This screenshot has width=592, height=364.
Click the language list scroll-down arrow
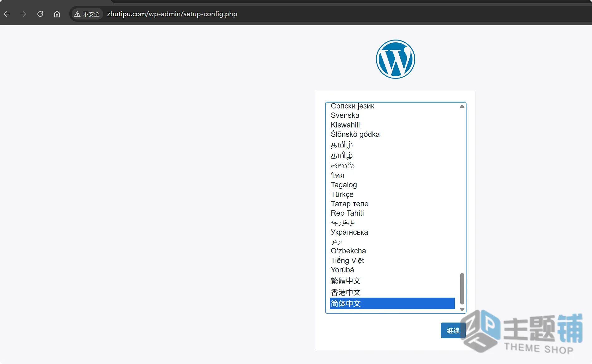click(462, 309)
